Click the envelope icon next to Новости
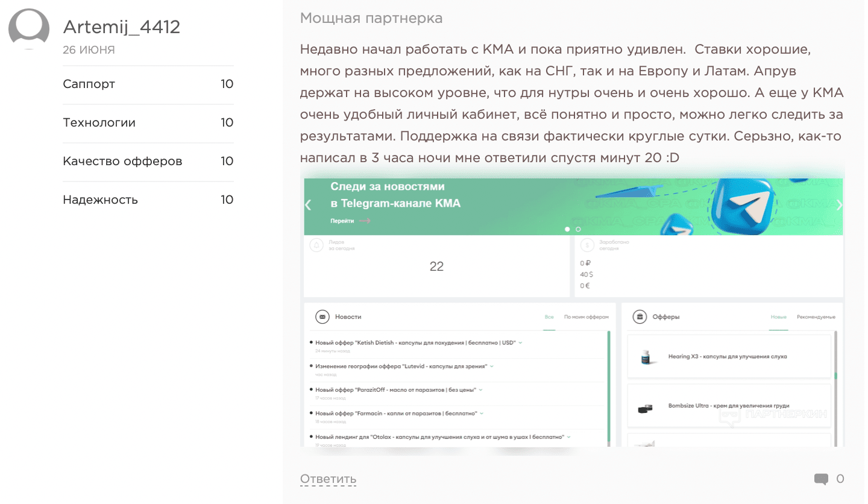 pyautogui.click(x=322, y=317)
